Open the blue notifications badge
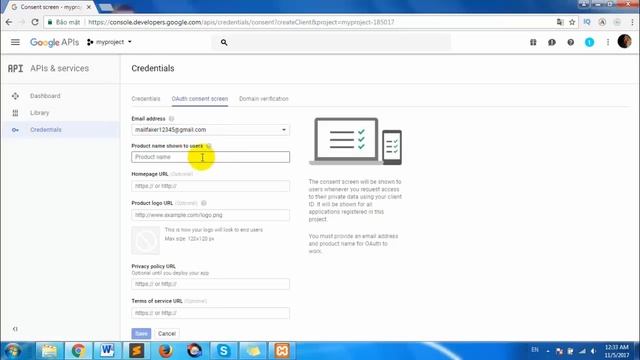Screen dimensions: 640x360 point(589,42)
